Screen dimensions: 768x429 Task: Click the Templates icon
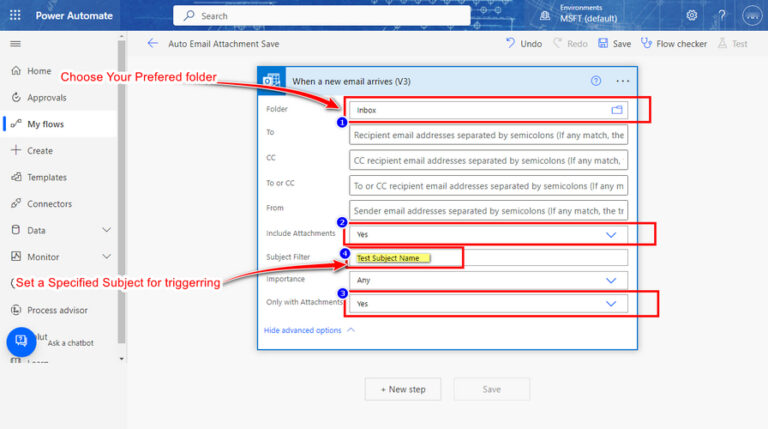click(16, 177)
